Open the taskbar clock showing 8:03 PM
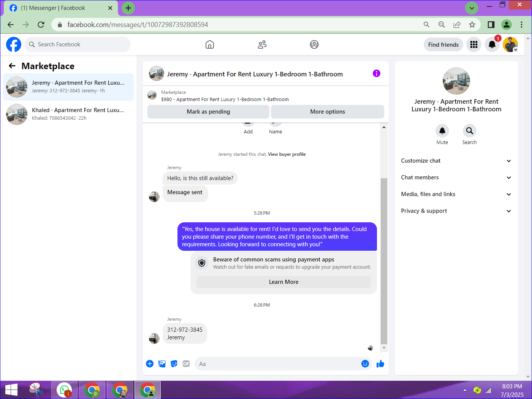The height and width of the screenshot is (399, 532). point(512,390)
